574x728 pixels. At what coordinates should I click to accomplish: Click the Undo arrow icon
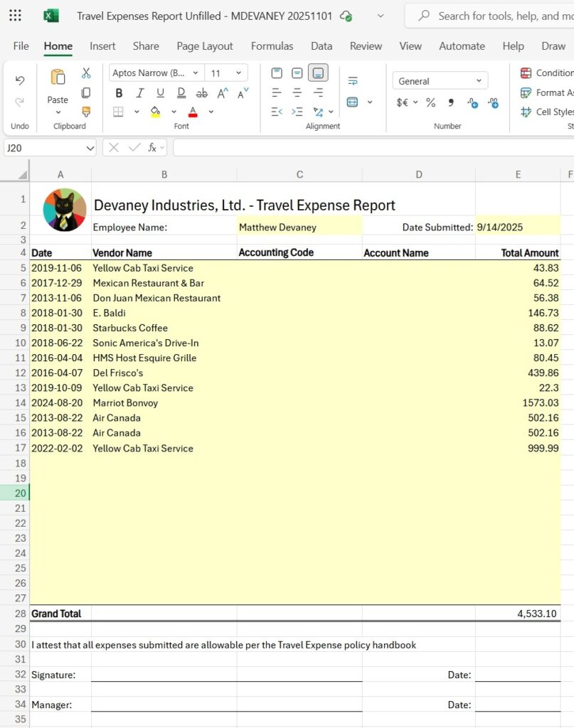[x=20, y=80]
